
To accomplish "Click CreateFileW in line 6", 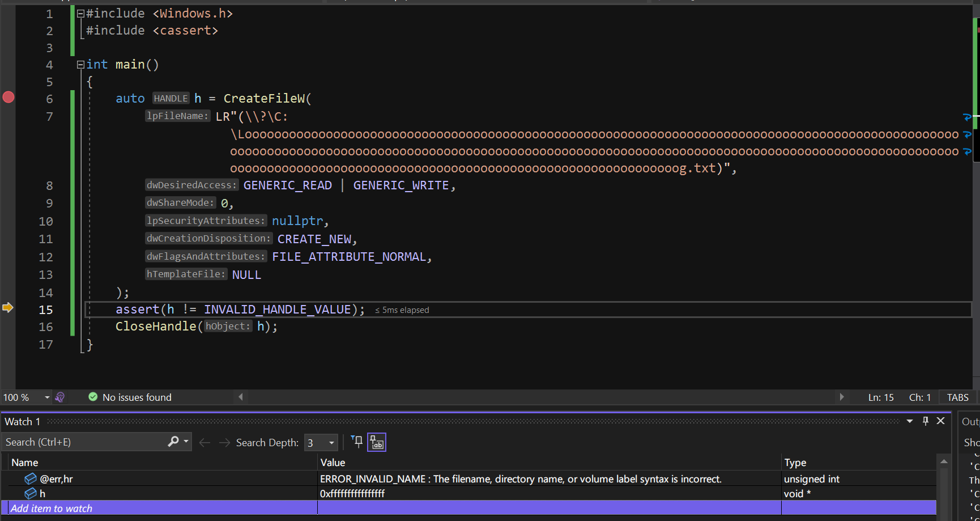I will click(264, 99).
